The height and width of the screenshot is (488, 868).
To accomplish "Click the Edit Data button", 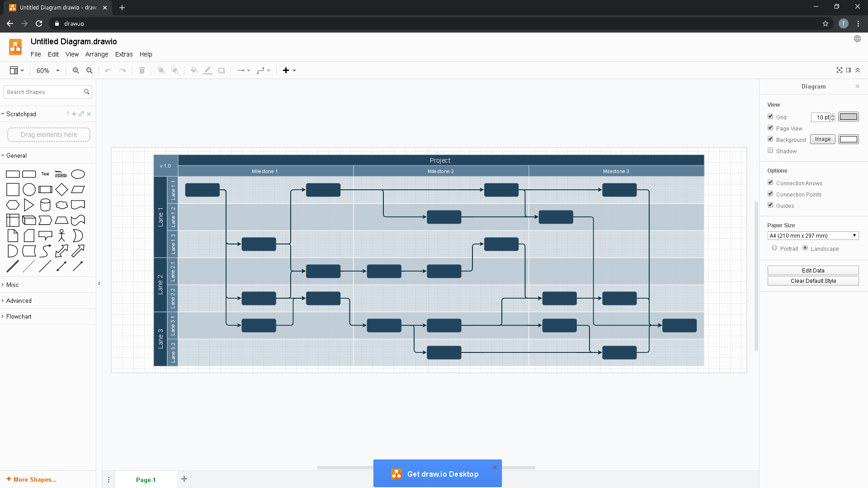I will pos(813,270).
